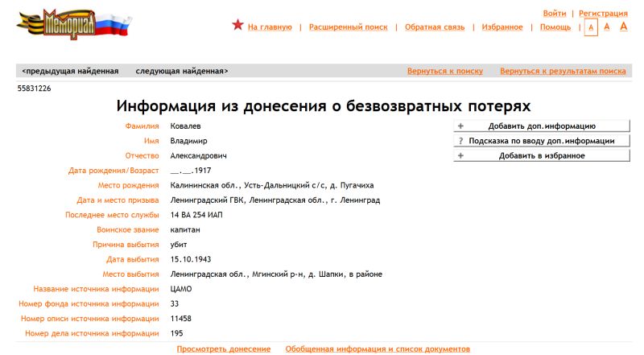644x355 pixels.
Task: Click question mark icon for Подсказка
Action: tap(460, 141)
